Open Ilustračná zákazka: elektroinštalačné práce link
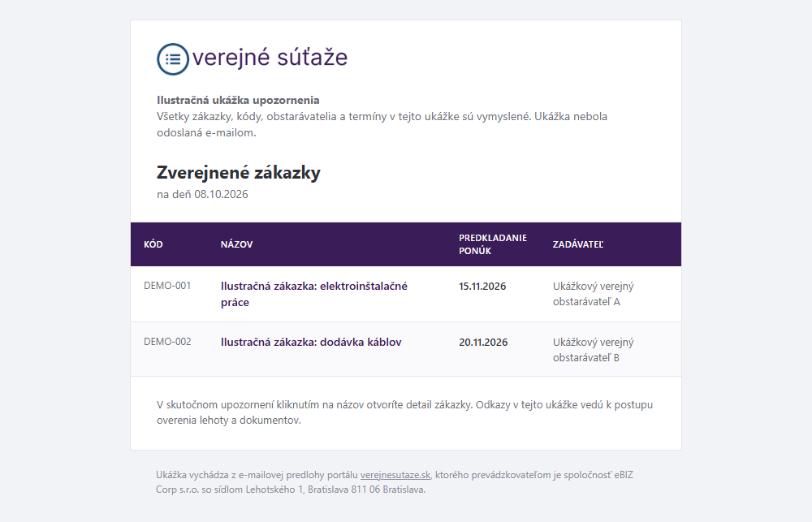Viewport: 812px width, 522px height. (313, 294)
